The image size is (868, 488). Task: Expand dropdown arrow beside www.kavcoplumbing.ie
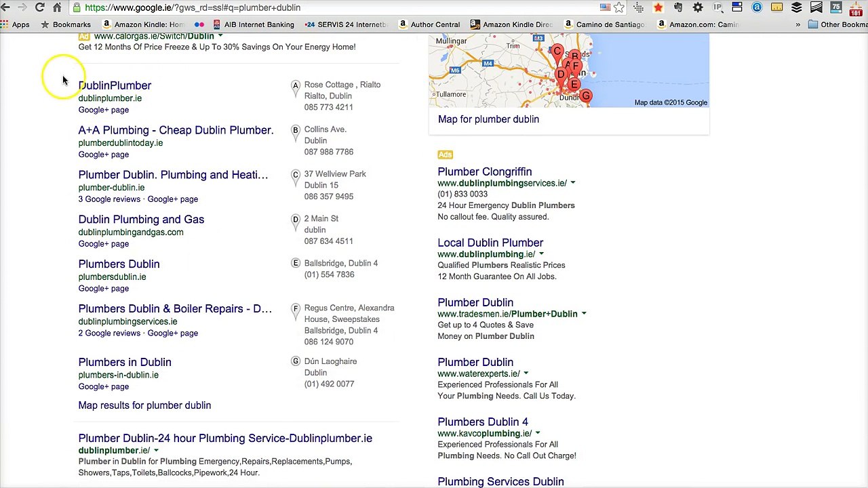point(537,433)
